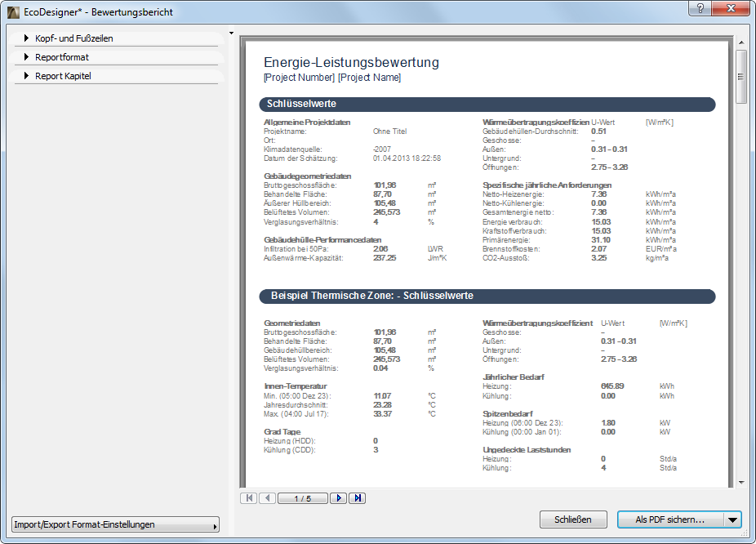Click the scrollbar down arrow of the preview
Screen dimensions: 756x544
pos(742,483)
